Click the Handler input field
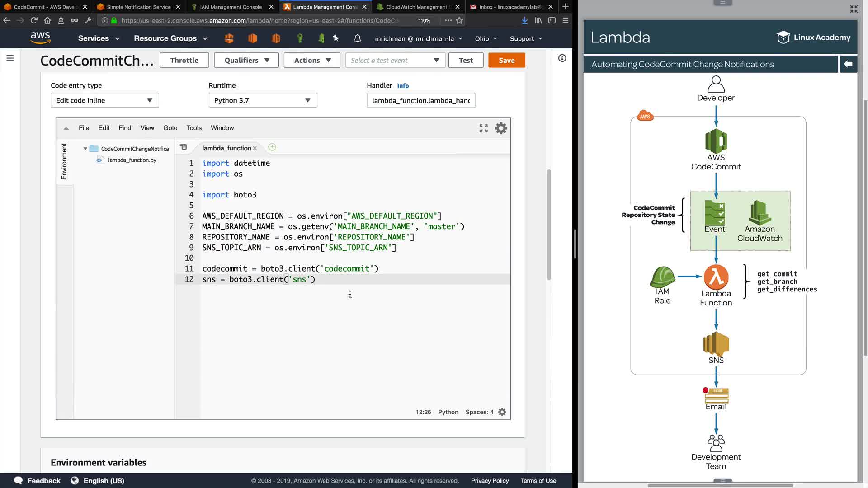868x488 pixels. point(420,100)
